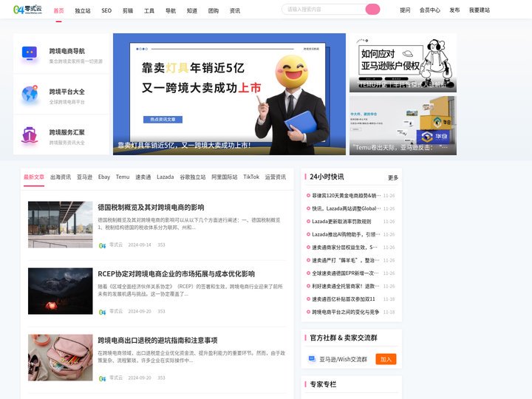Viewport: 532px width, 399px height.
Task: Switch to the Lazada tab
Action: (166, 177)
